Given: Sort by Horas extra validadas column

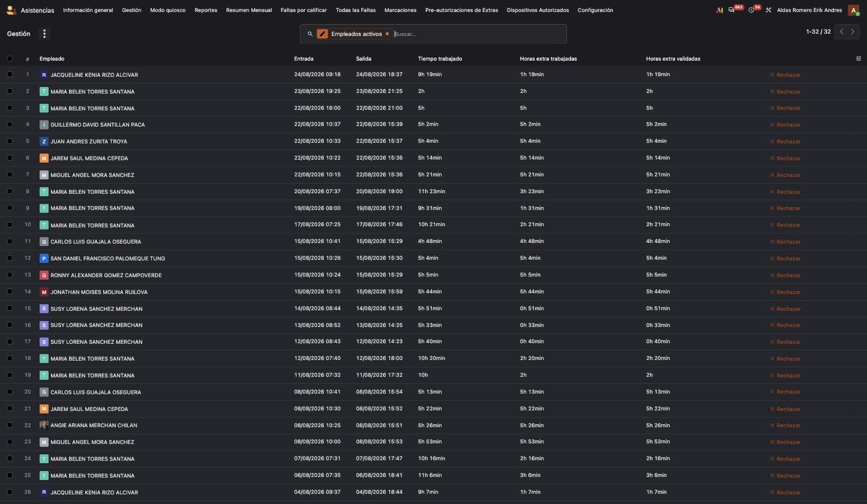Looking at the screenshot, I should pyautogui.click(x=673, y=59).
